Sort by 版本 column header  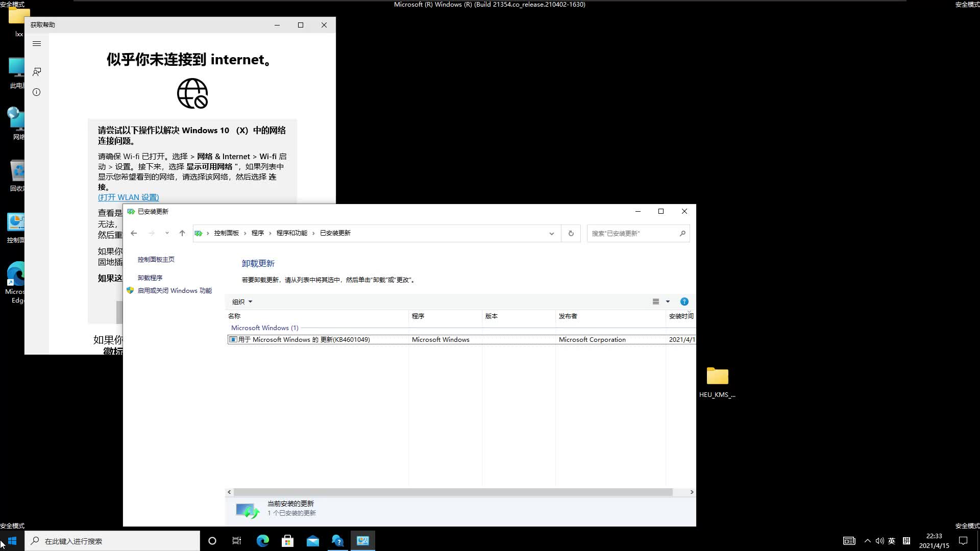pos(519,316)
